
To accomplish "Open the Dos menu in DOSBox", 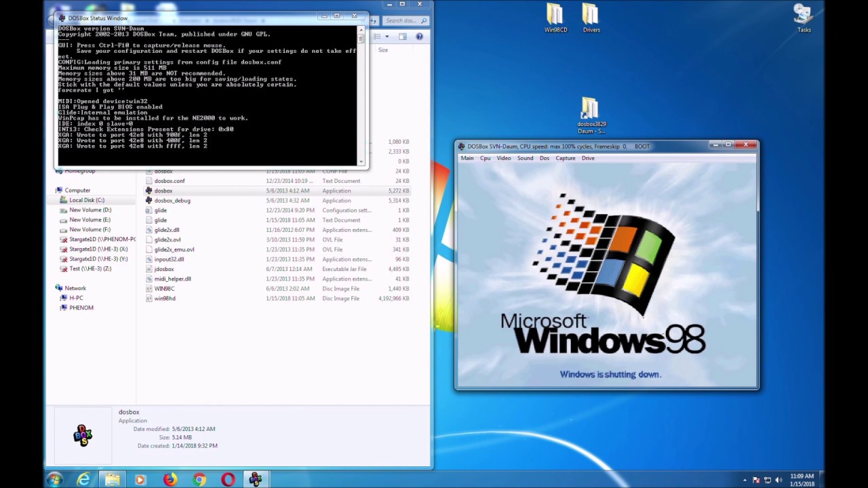I will pyautogui.click(x=545, y=158).
